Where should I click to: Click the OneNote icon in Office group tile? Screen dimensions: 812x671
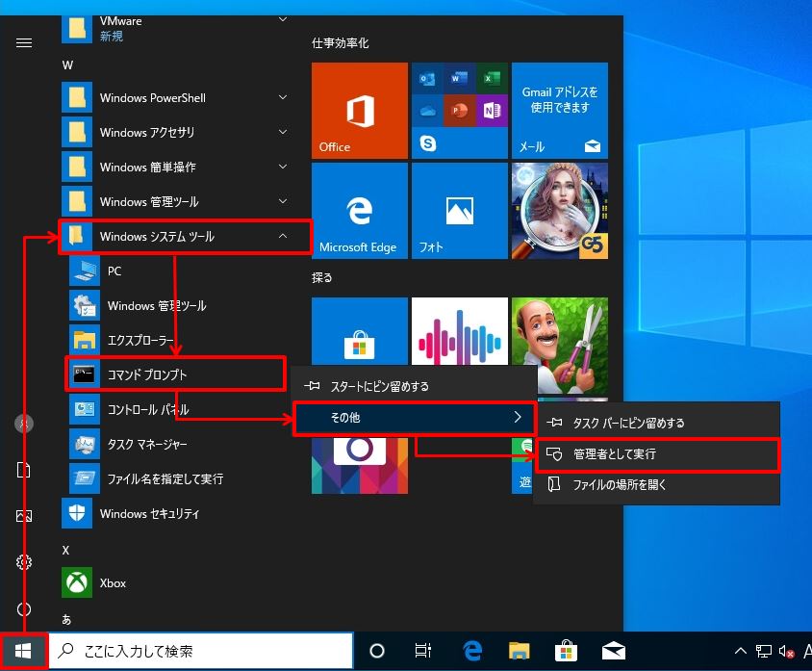492,111
